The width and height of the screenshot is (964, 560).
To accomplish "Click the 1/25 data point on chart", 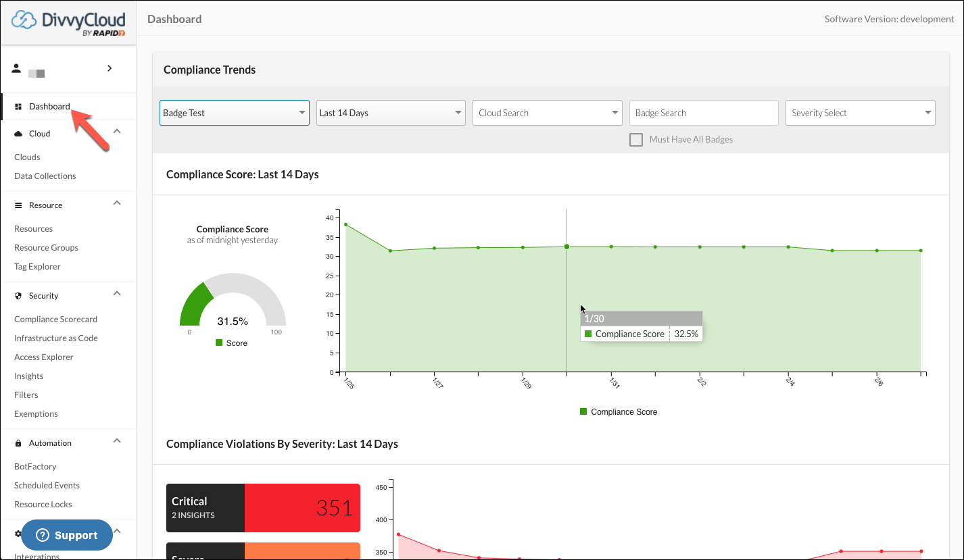I will (345, 224).
